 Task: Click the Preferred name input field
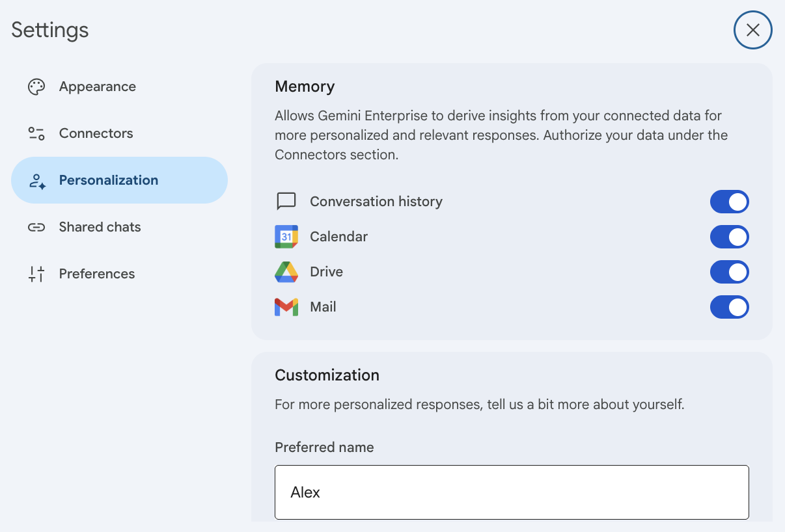point(512,492)
